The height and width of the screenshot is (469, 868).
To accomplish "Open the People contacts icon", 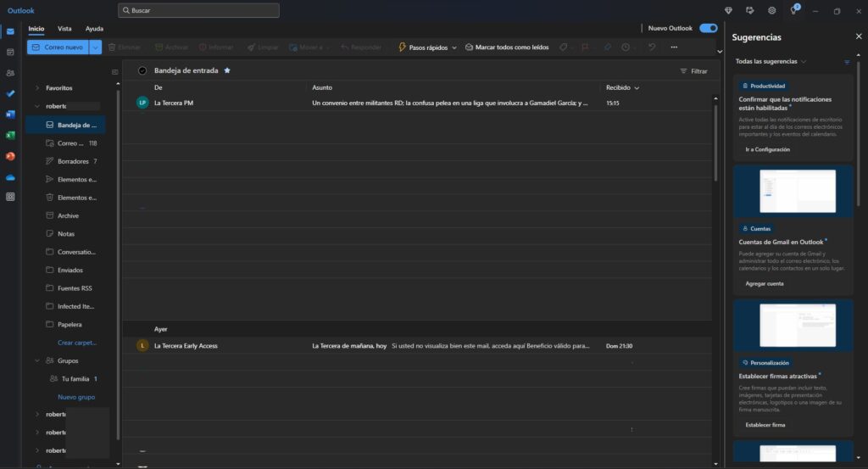I will tap(10, 73).
